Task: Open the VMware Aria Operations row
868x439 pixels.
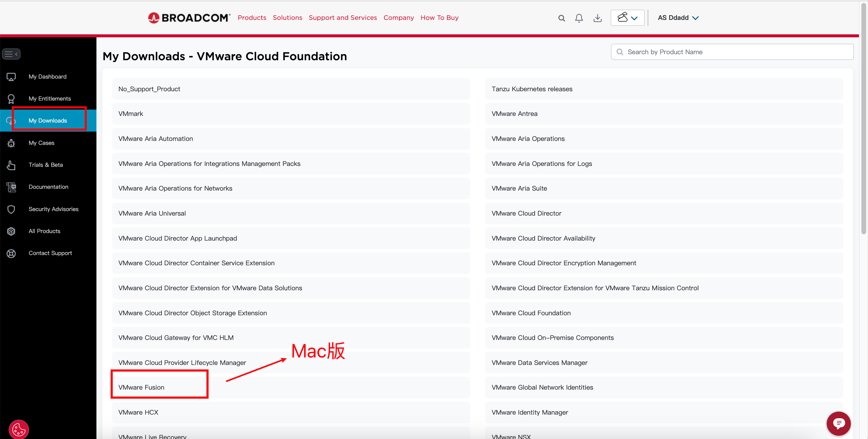Action: click(664, 139)
